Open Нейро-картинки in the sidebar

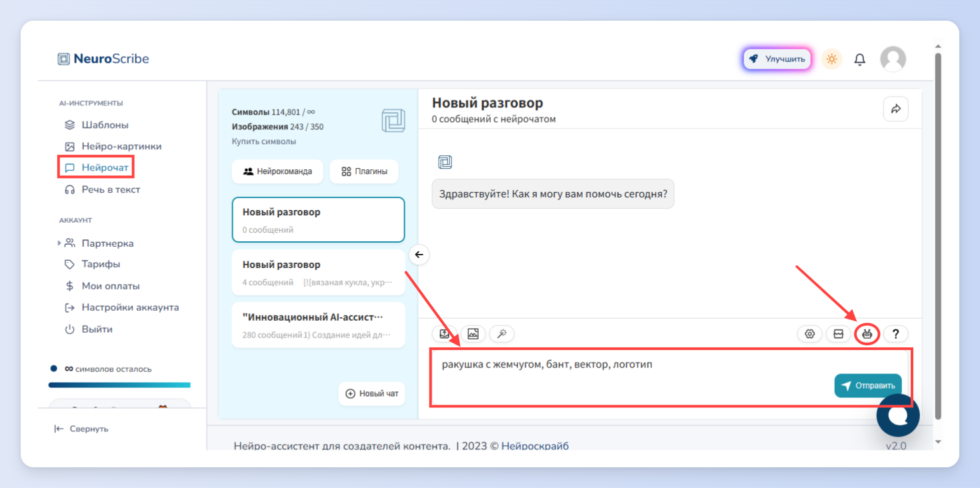pos(113,146)
